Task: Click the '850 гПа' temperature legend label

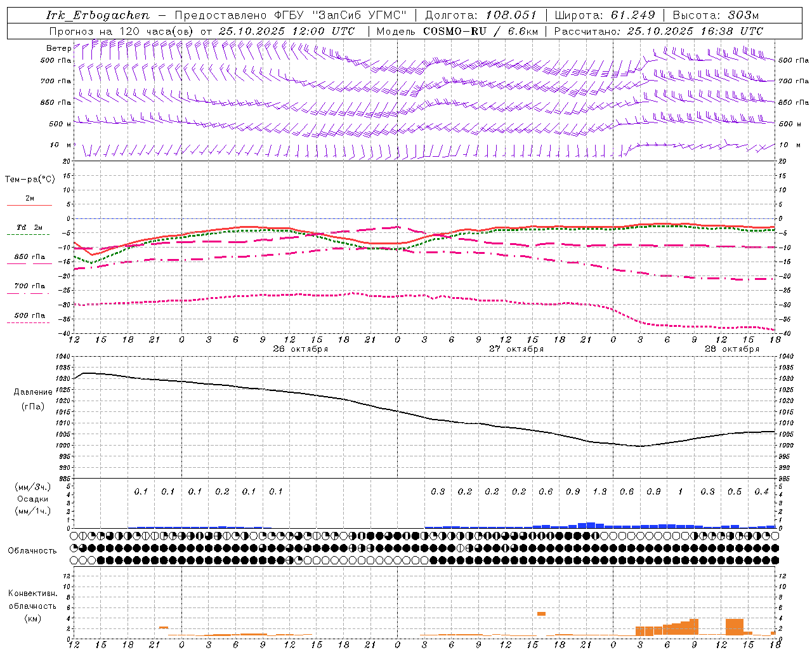Action: [x=29, y=257]
